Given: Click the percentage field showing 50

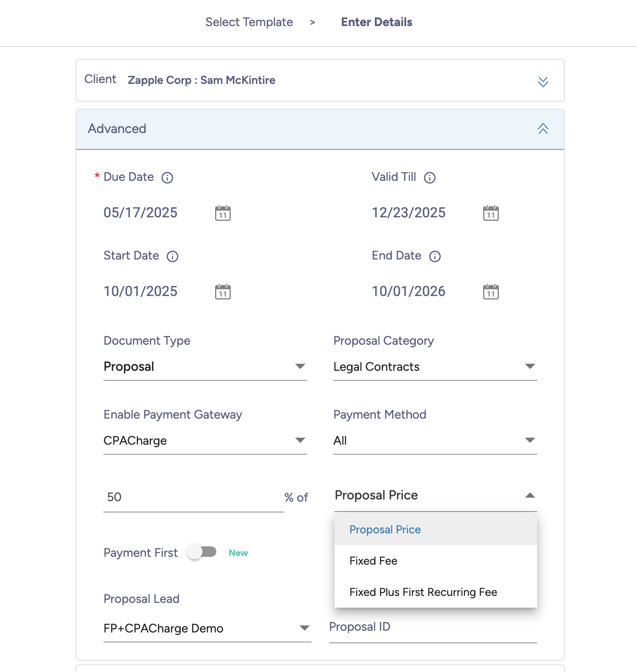Looking at the screenshot, I should click(x=193, y=497).
